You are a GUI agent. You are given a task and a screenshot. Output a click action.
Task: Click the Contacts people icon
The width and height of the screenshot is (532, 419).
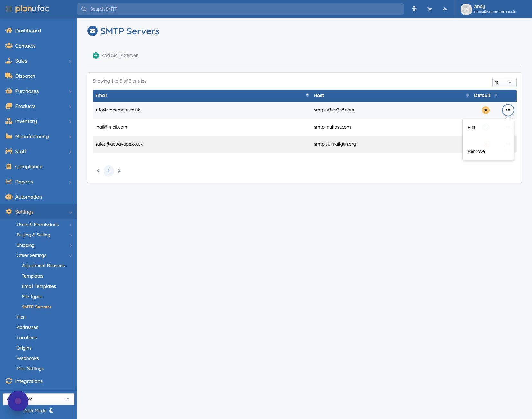[9, 46]
